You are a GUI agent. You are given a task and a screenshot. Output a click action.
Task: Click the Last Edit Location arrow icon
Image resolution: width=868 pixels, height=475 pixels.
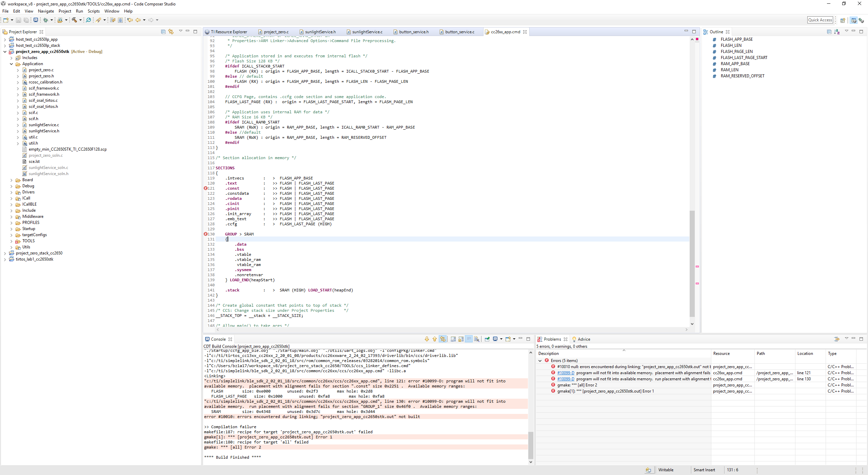click(x=130, y=20)
